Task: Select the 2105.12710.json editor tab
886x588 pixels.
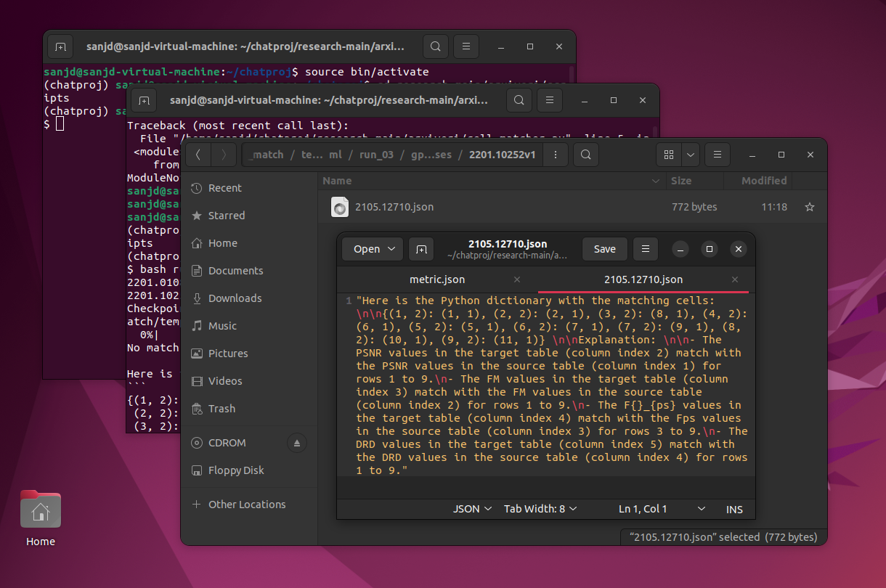Action: click(643, 279)
